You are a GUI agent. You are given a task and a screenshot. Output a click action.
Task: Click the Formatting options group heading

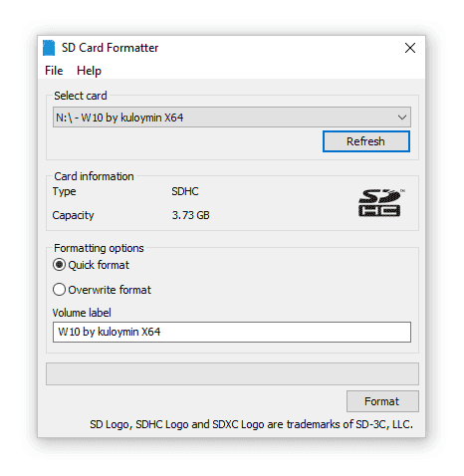[x=99, y=248]
